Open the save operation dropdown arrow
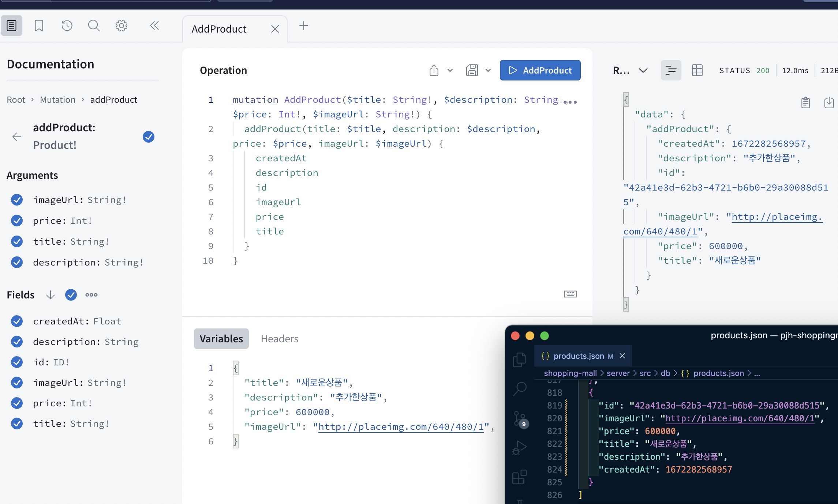 pos(488,70)
